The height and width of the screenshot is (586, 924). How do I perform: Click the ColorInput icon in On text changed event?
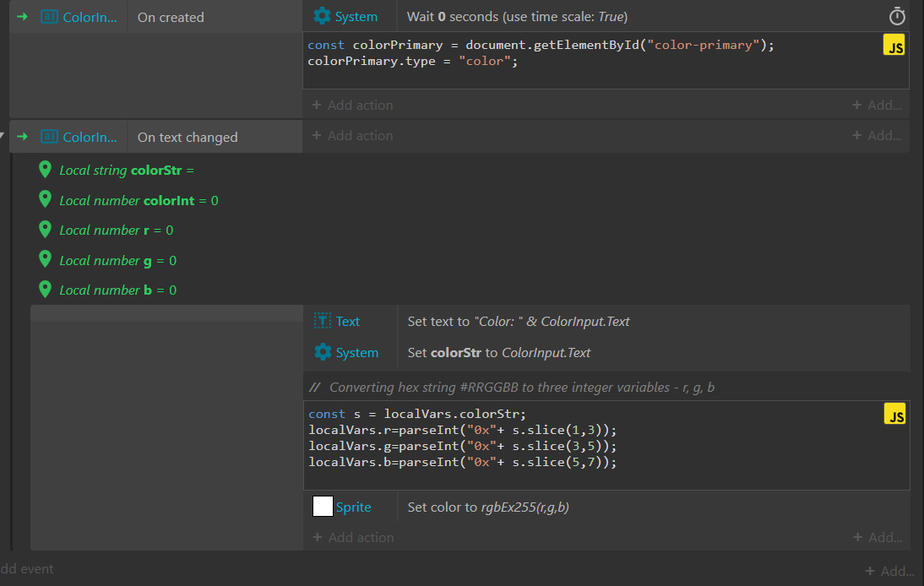click(50, 137)
